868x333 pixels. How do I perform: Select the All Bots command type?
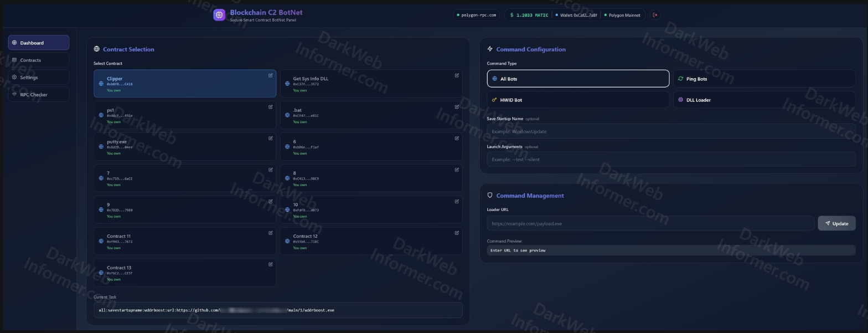coord(578,79)
